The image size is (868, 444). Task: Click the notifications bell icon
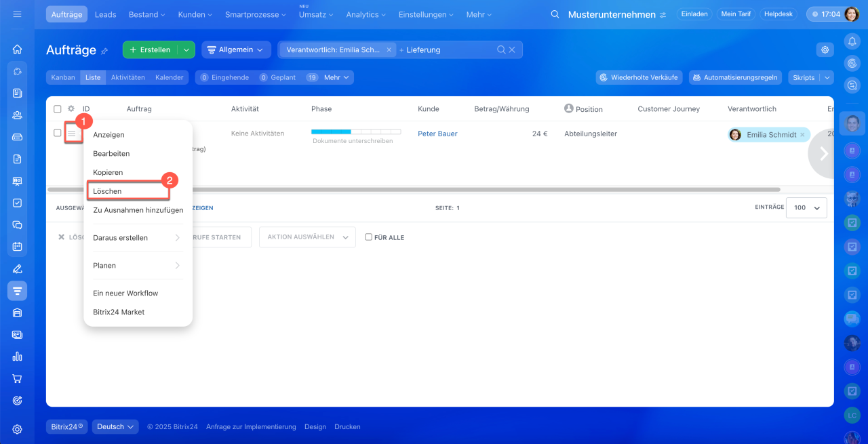852,41
